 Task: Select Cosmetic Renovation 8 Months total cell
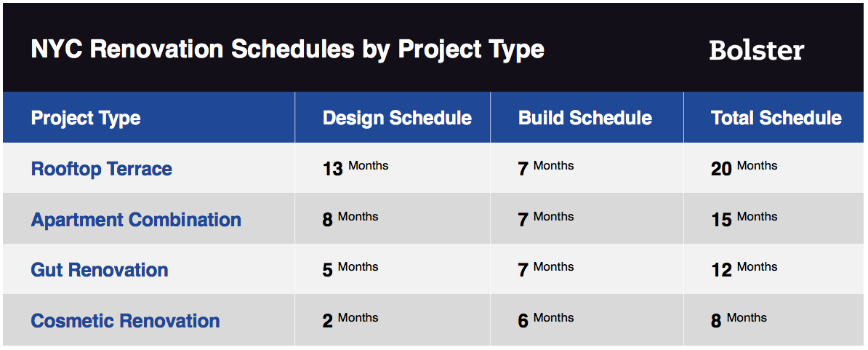pos(774,320)
